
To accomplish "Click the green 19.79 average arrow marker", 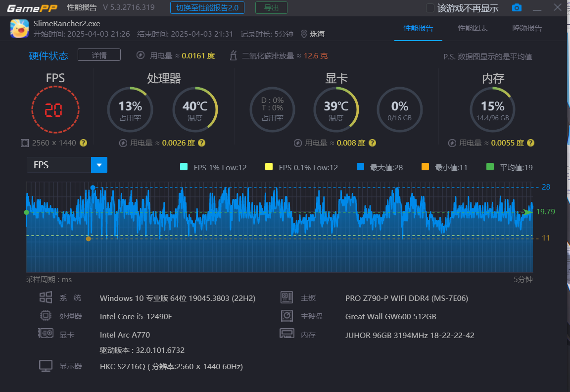I will pyautogui.click(x=528, y=212).
